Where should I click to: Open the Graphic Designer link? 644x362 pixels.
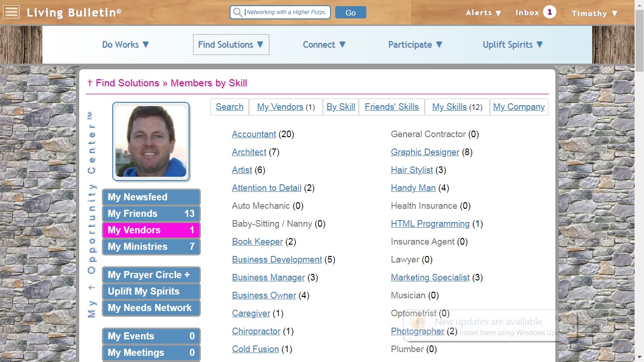(425, 152)
